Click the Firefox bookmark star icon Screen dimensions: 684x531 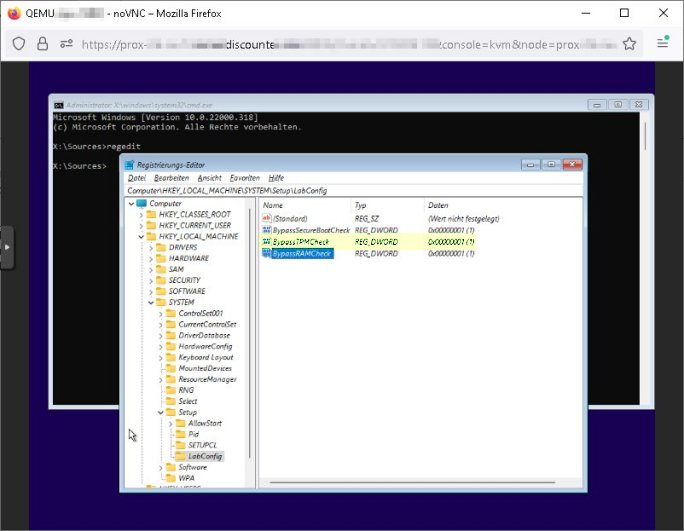tap(629, 44)
